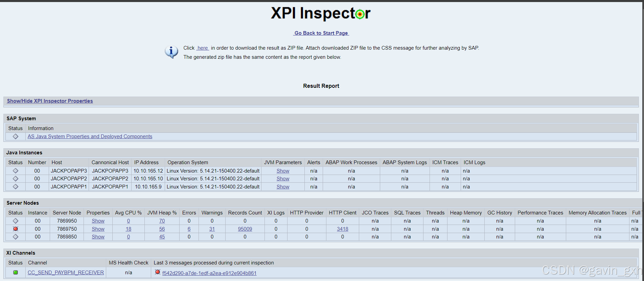Click IP address 10.10.165.12
The width and height of the screenshot is (644, 281).
(x=148, y=171)
